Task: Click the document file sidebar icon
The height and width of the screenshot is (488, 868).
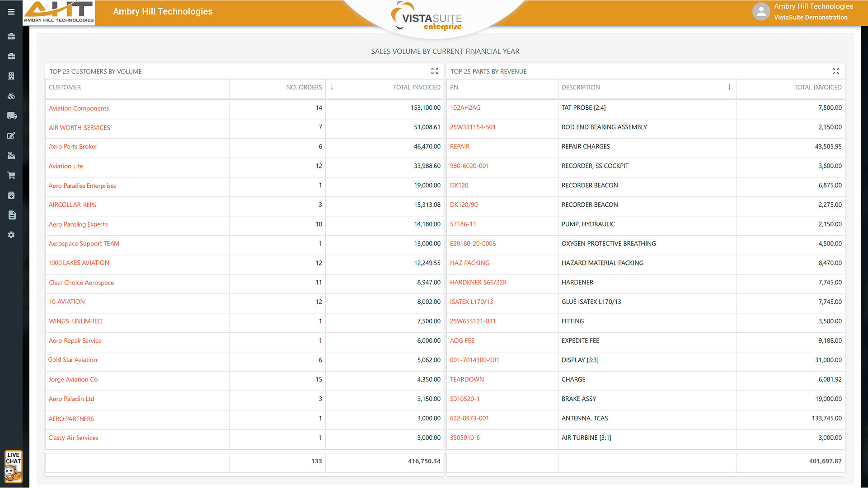Action: pyautogui.click(x=12, y=215)
